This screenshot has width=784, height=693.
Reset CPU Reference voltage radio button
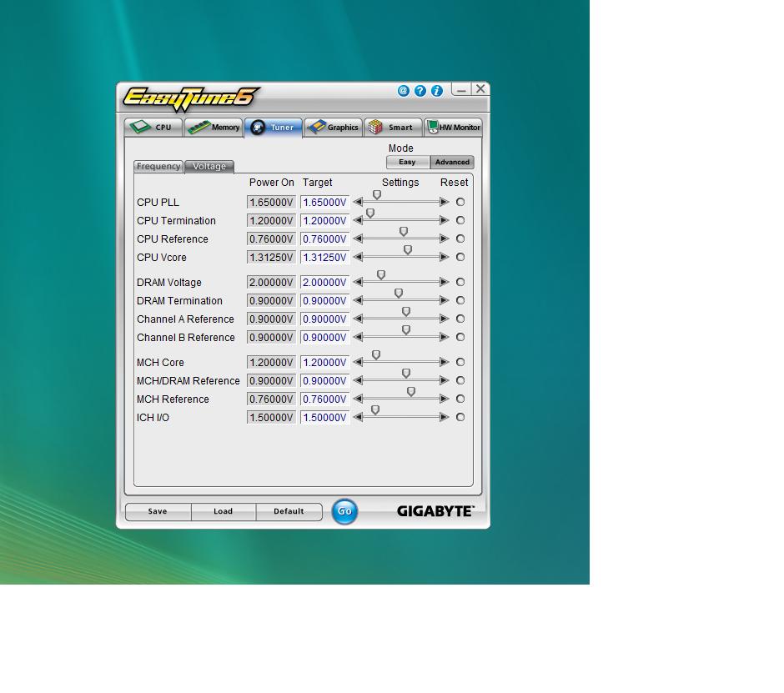[x=460, y=239]
